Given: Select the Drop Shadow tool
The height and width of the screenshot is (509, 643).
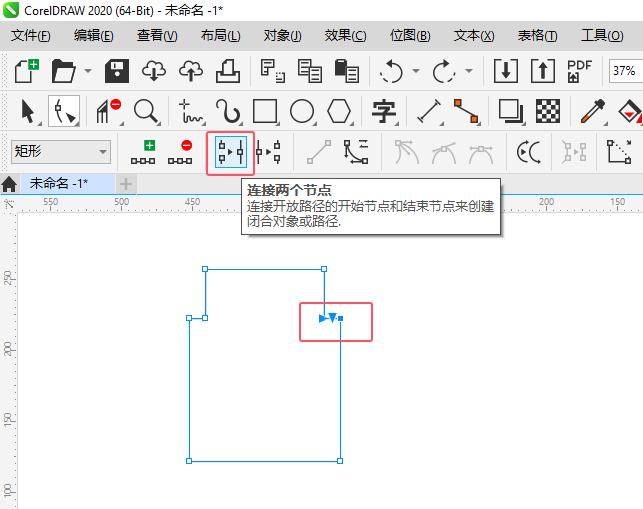Looking at the screenshot, I should tap(511, 111).
